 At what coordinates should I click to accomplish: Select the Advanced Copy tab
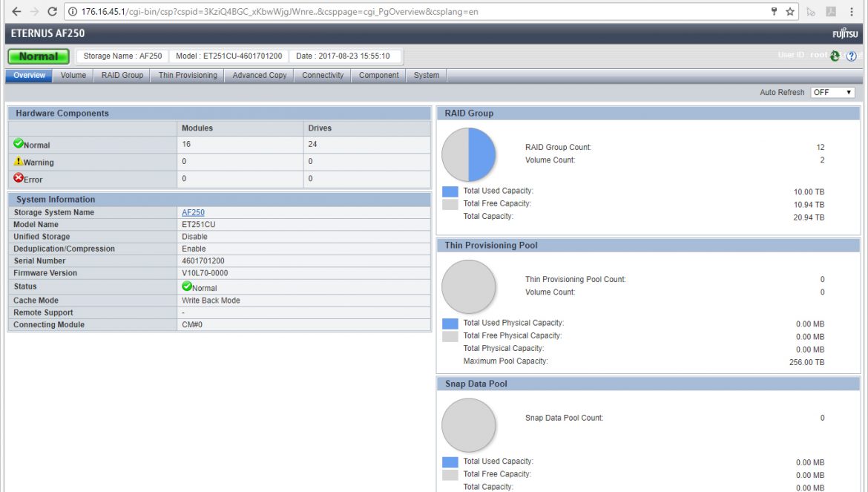(x=259, y=75)
